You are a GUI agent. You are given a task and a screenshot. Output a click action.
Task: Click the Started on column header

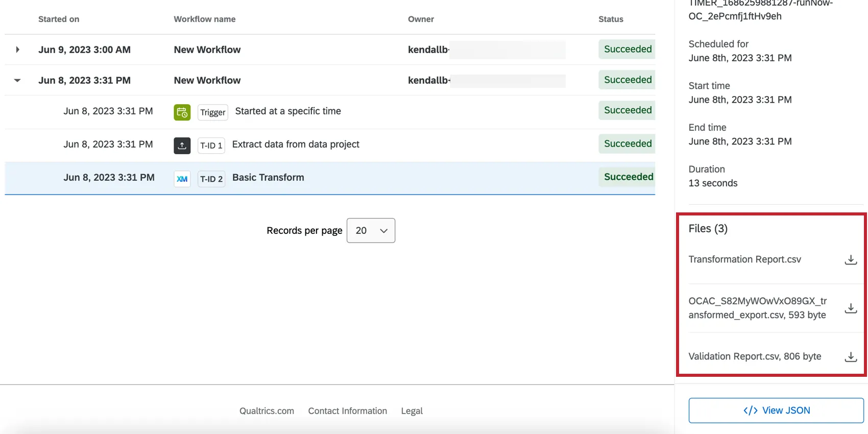point(59,19)
